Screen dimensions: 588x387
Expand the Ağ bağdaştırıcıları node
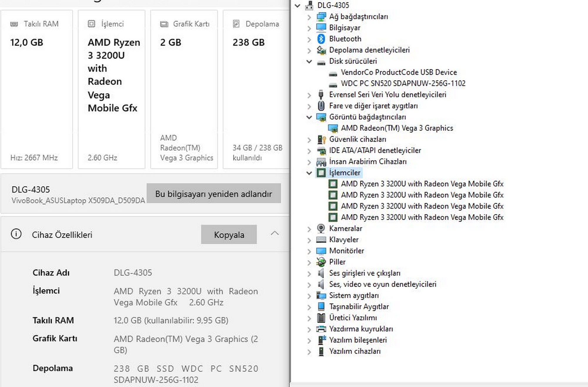309,17
